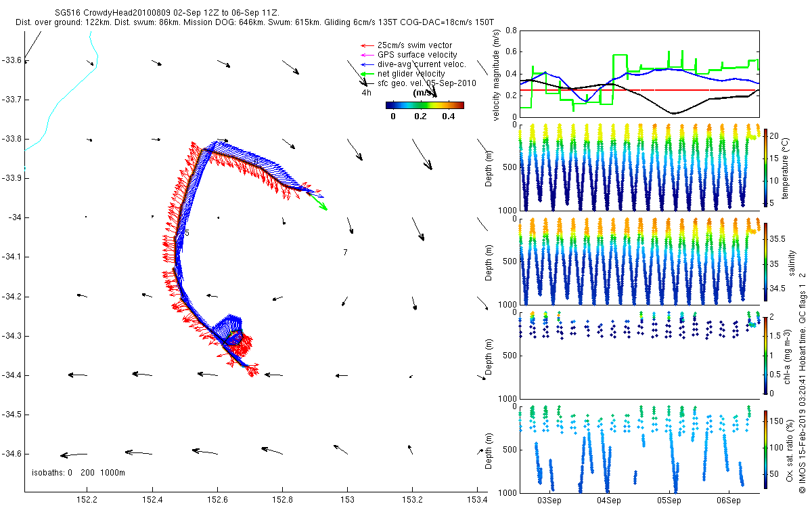Click latitude tick label '-34'
The height and width of the screenshot is (508, 812).
pos(15,217)
